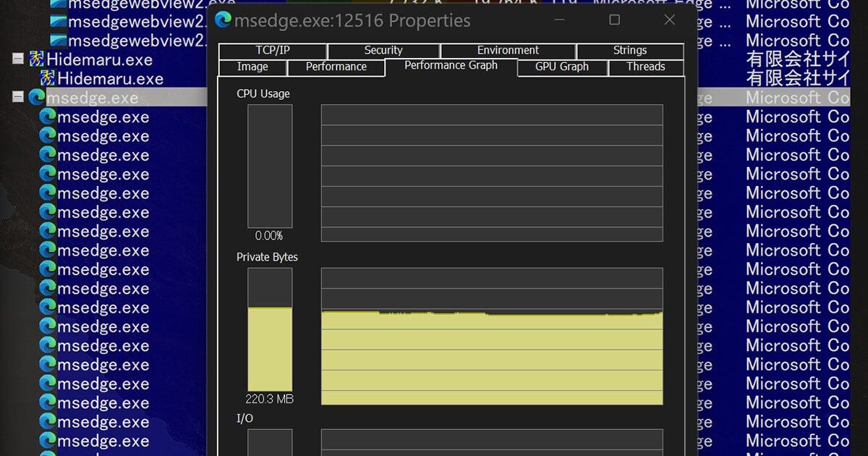Select the Security tab
The height and width of the screenshot is (456, 868).
(383, 50)
